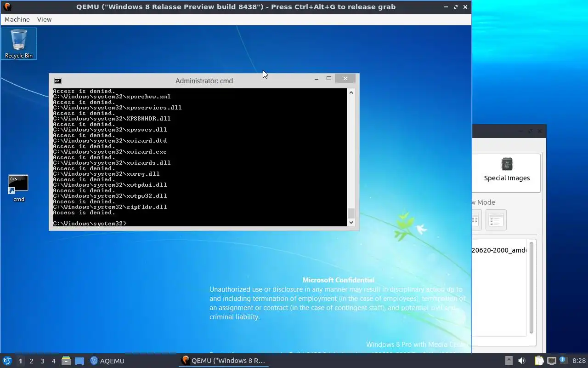588x368 pixels.
Task: Click the C:\Windows\system32> prompt line
Action: coord(90,224)
